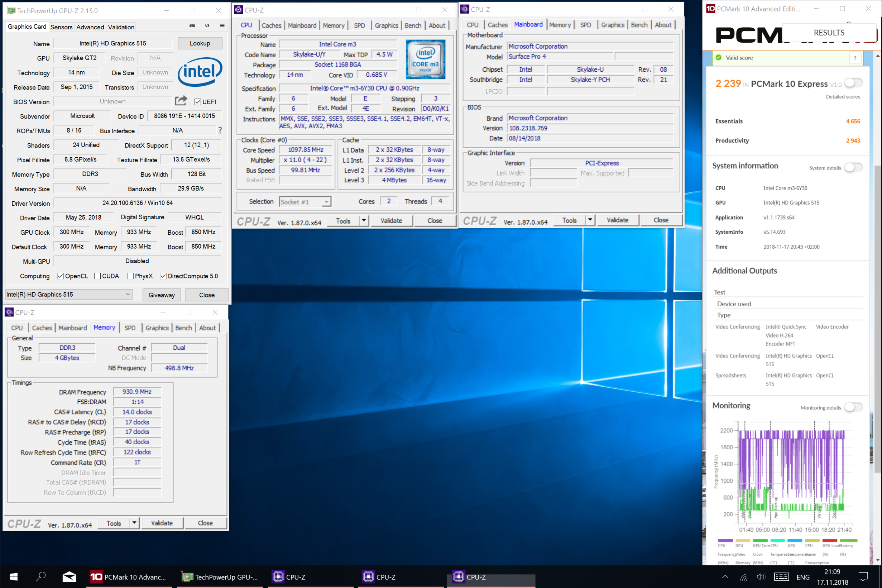Screen dimensions: 882x588
Task: Click Validate in CPU-Z CPU window
Action: coord(391,220)
